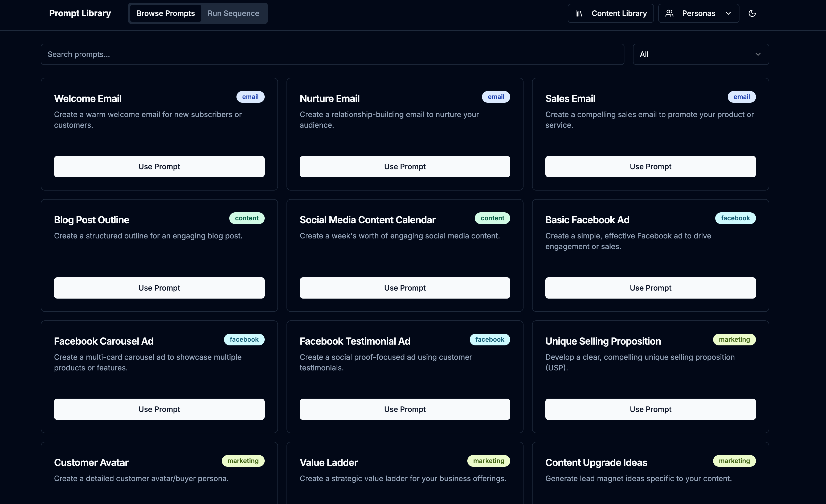Click content tag on Social Media Content Calendar

(x=492, y=218)
